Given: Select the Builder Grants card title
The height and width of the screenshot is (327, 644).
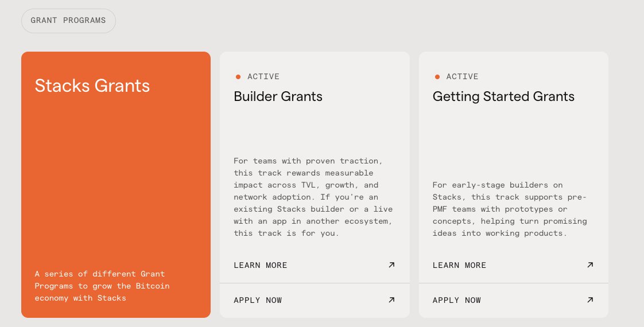Looking at the screenshot, I should [278, 96].
